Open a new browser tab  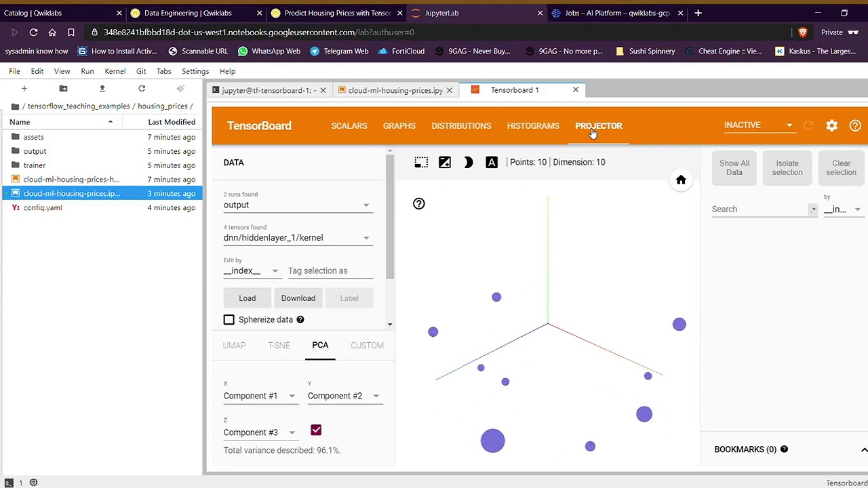coord(698,13)
